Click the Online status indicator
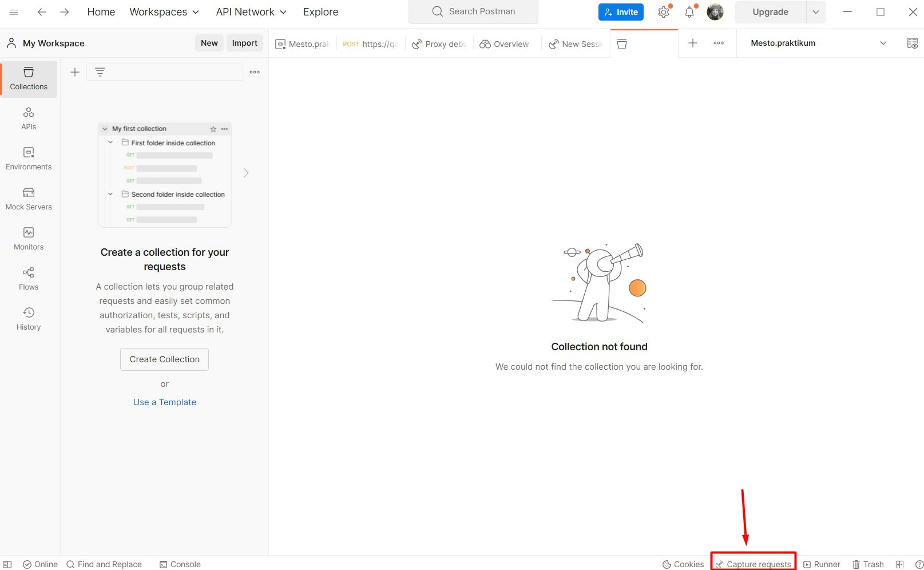 (x=40, y=564)
